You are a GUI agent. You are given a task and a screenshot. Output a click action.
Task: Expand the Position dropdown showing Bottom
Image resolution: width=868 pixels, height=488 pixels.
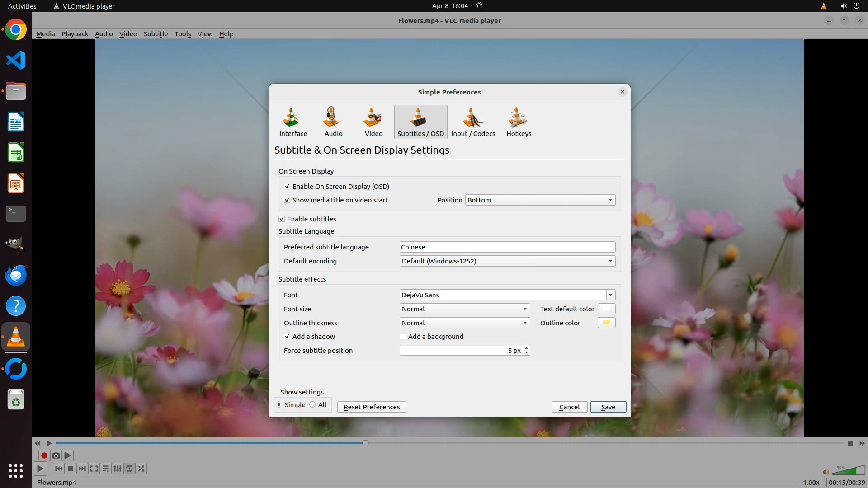540,200
